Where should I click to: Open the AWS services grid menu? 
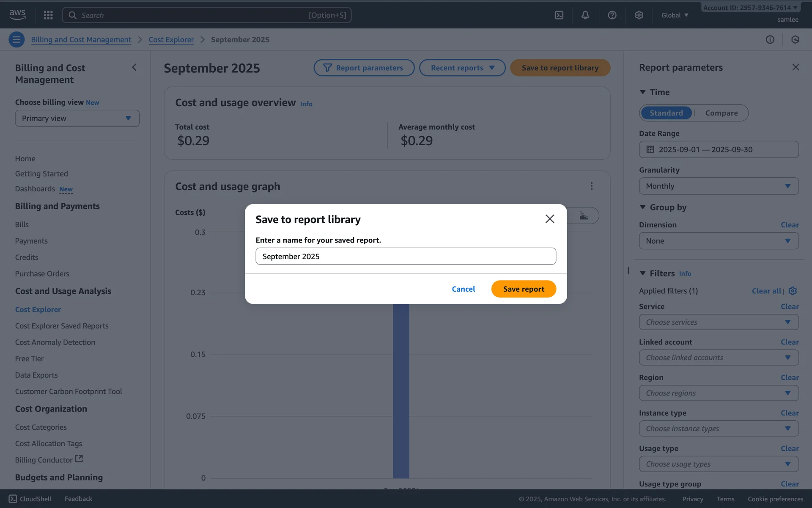click(48, 15)
